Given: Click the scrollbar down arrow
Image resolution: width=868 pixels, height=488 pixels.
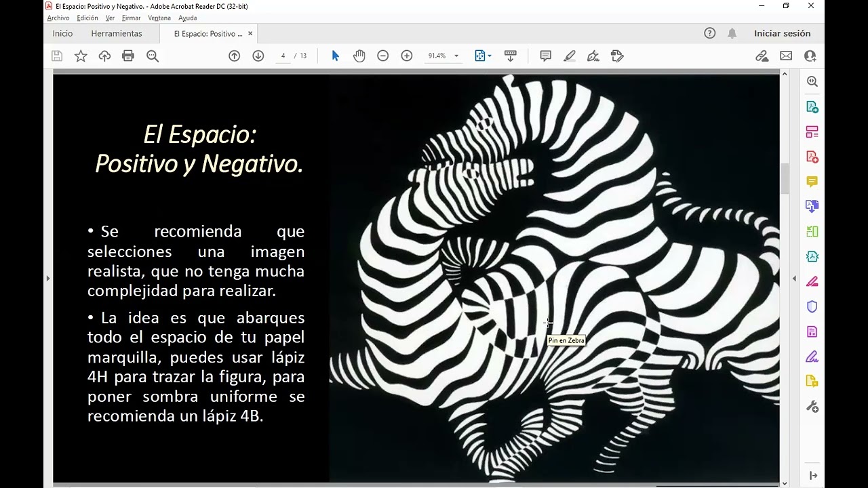Looking at the screenshot, I should click(785, 483).
